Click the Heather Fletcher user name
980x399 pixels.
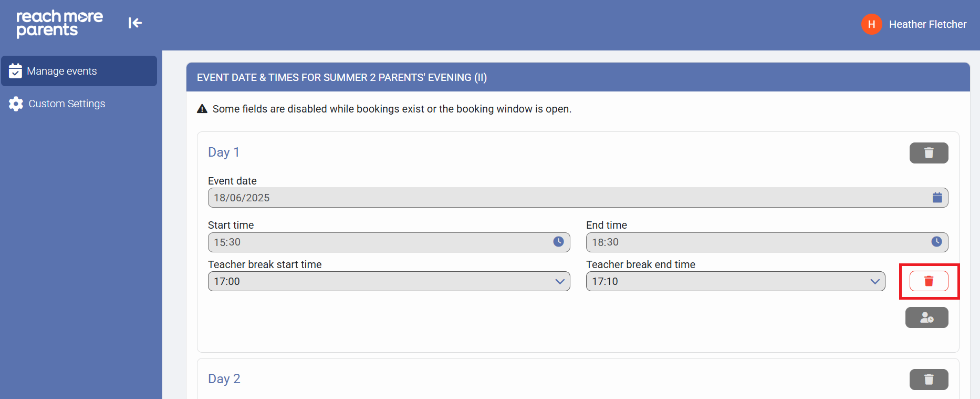point(927,24)
